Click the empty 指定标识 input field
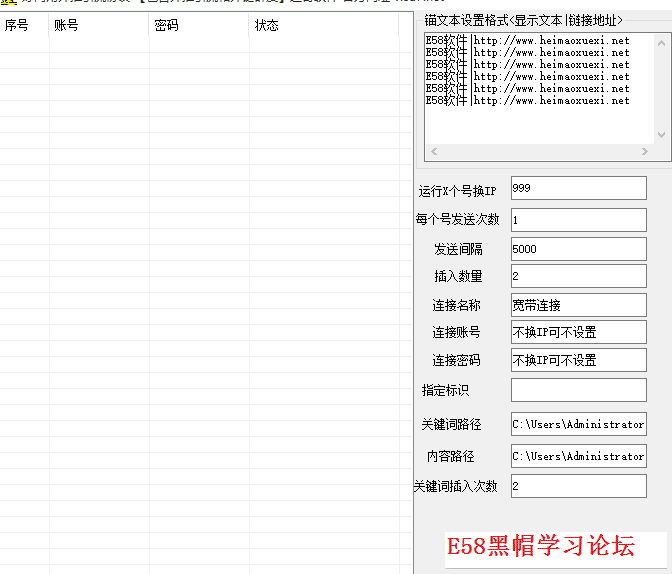Viewport: 672px width, 574px height. click(x=577, y=390)
